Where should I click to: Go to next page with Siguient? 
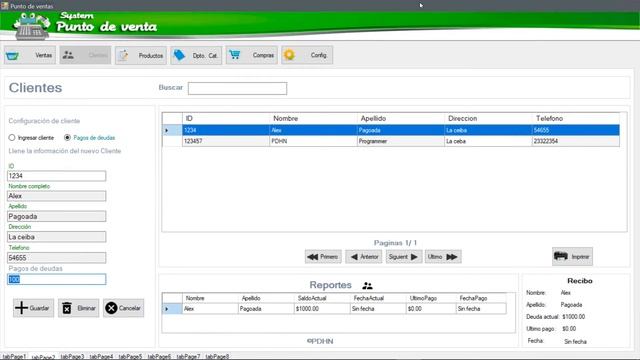pyautogui.click(x=404, y=257)
